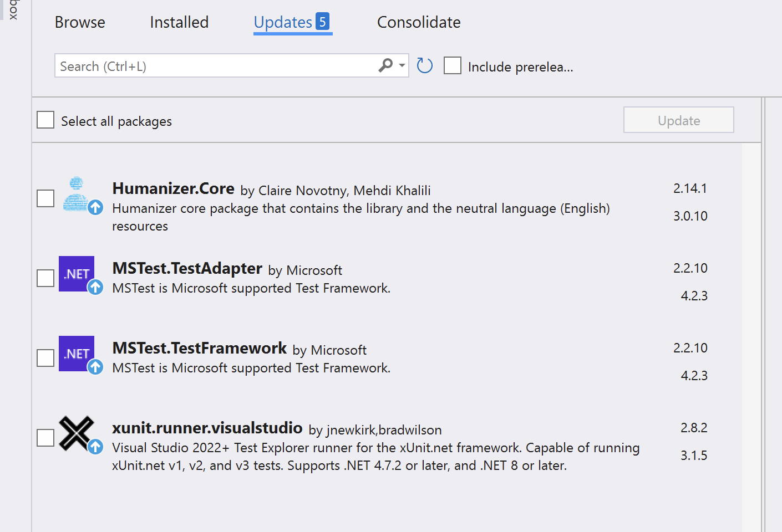Switch to the Installed tab
This screenshot has width=782, height=532.
pyautogui.click(x=179, y=22)
